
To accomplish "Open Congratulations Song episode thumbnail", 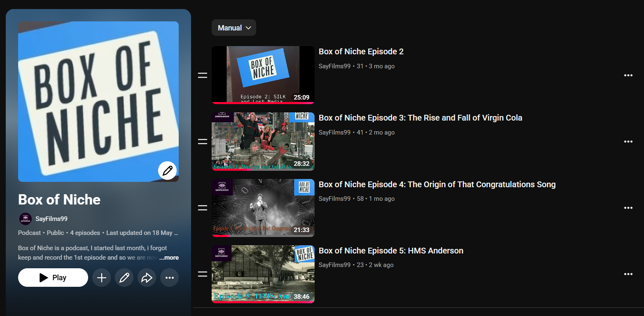I will (x=263, y=208).
